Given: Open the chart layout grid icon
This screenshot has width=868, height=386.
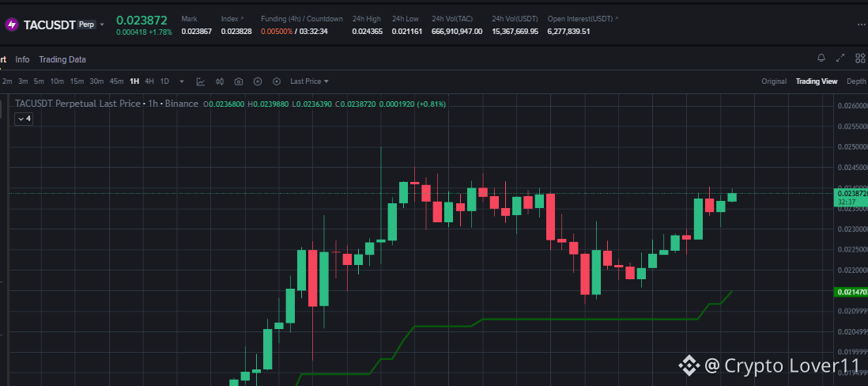Looking at the screenshot, I should click(860, 59).
